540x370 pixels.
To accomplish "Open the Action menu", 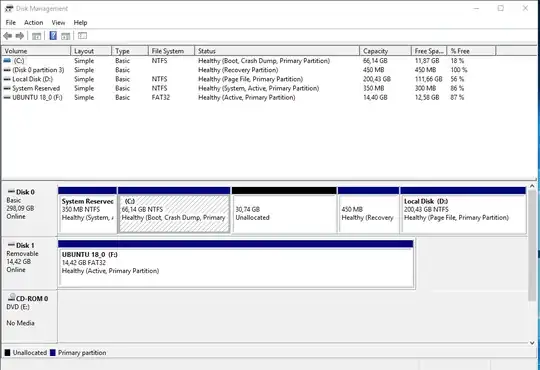I will point(33,23).
